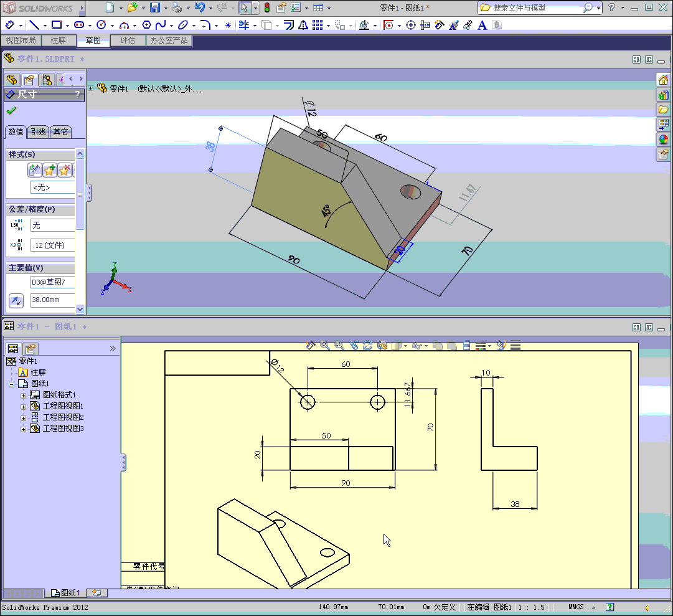
Task: Click the property panel scroll down arrow
Action: click(x=80, y=309)
